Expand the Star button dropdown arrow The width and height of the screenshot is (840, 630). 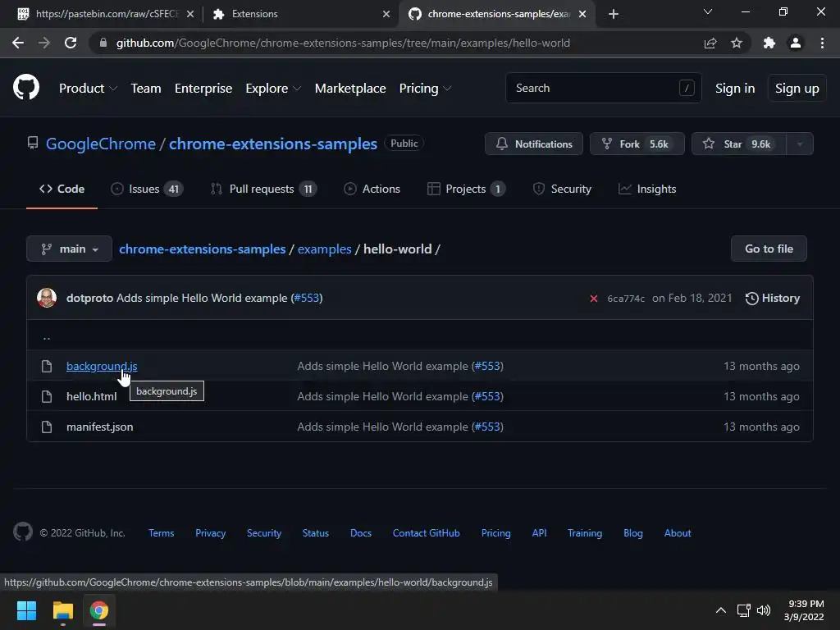point(799,144)
